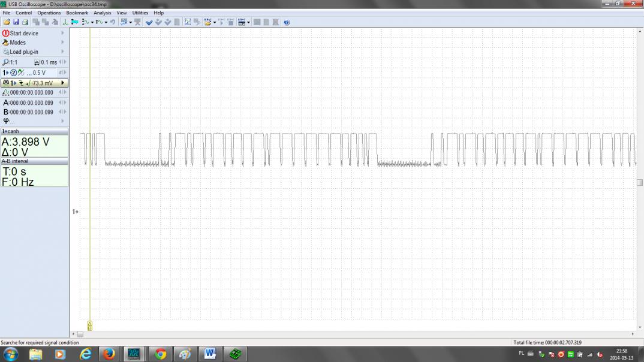Screen dimensions: 644x362
Task: Open the Utilities menu
Action: pos(140,13)
